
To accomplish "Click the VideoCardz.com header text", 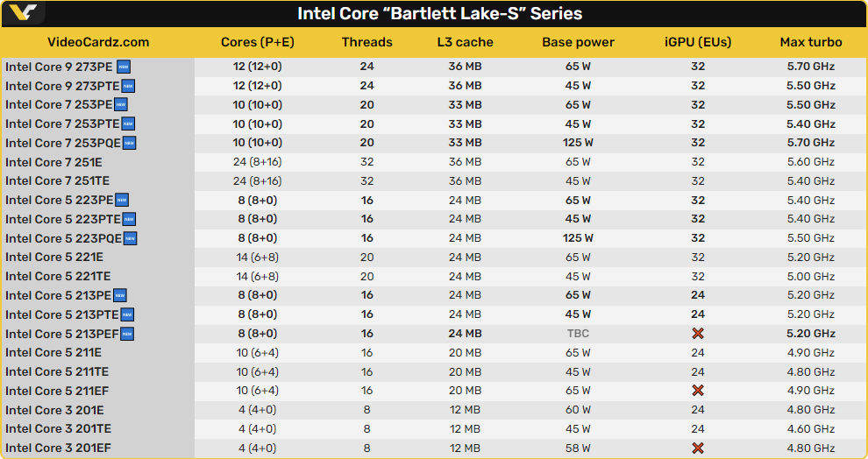I will pos(97,42).
